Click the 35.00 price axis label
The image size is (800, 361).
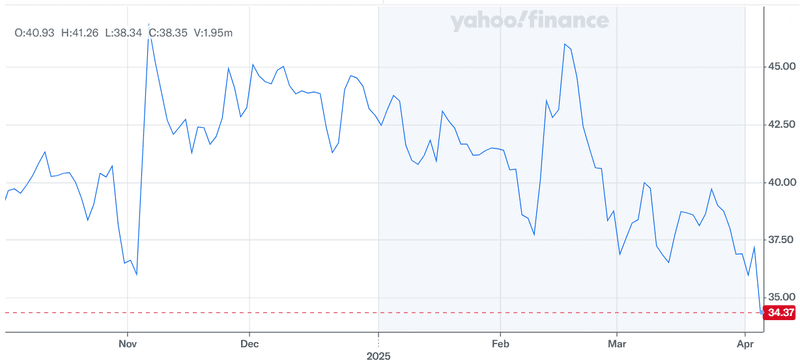[780, 297]
